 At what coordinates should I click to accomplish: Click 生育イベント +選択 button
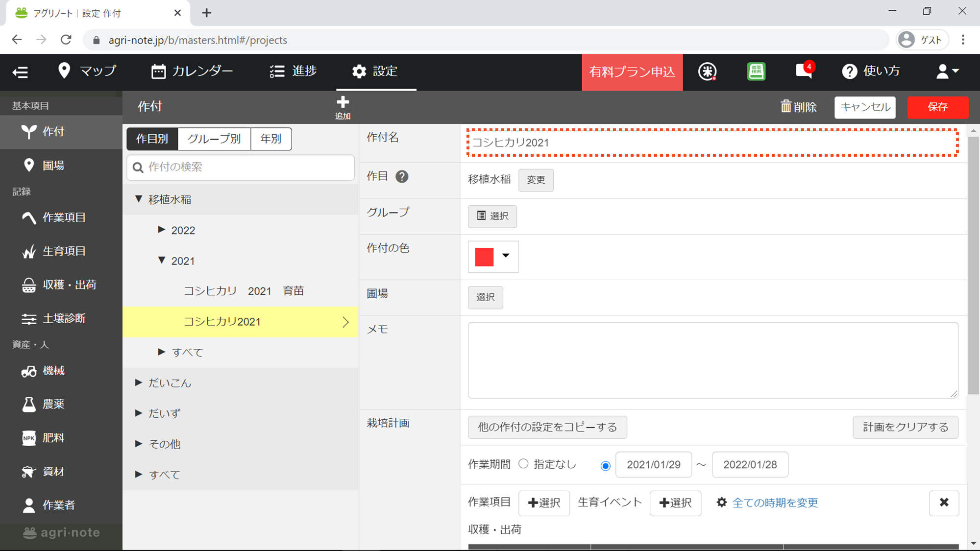pos(675,503)
